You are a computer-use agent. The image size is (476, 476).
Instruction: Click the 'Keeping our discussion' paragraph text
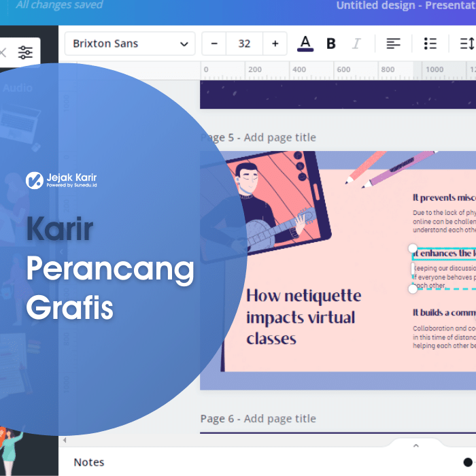pyautogui.click(x=444, y=277)
